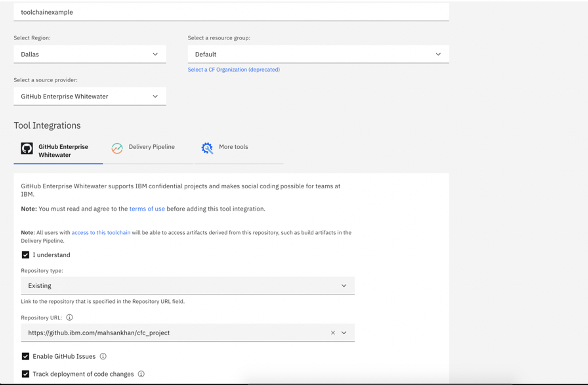Clear the Repository URL with X icon
This screenshot has width=588, height=385.
[x=333, y=333]
